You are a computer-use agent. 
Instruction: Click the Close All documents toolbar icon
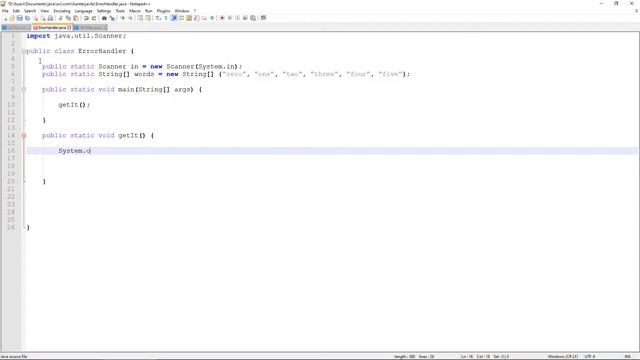[43, 18]
